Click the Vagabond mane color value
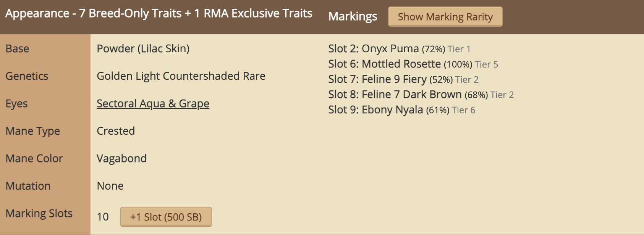The width and height of the screenshot is (644, 235). click(x=121, y=158)
